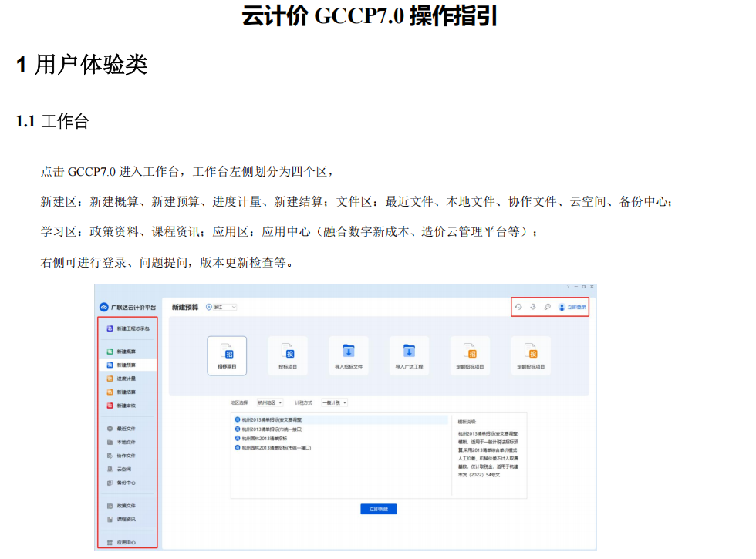This screenshot has width=756, height=559.
Task: Open the 杭州地区 region dropdown
Action: point(272,402)
